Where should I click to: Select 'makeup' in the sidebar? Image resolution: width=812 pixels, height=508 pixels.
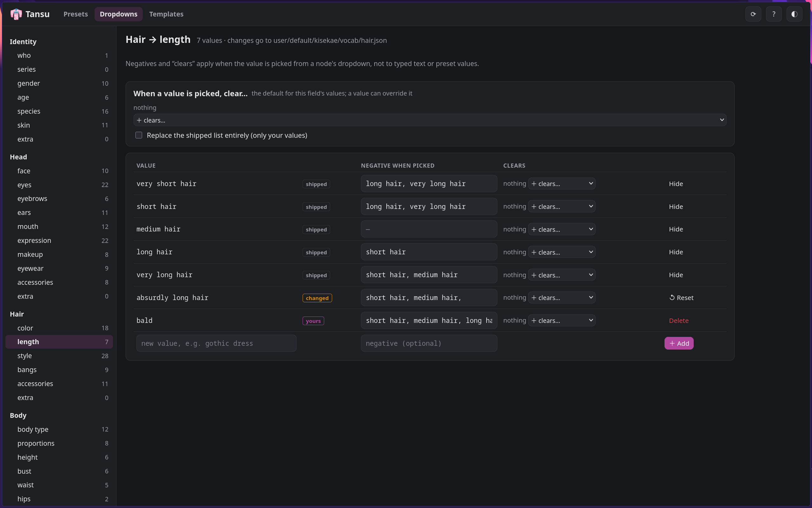pos(59,254)
